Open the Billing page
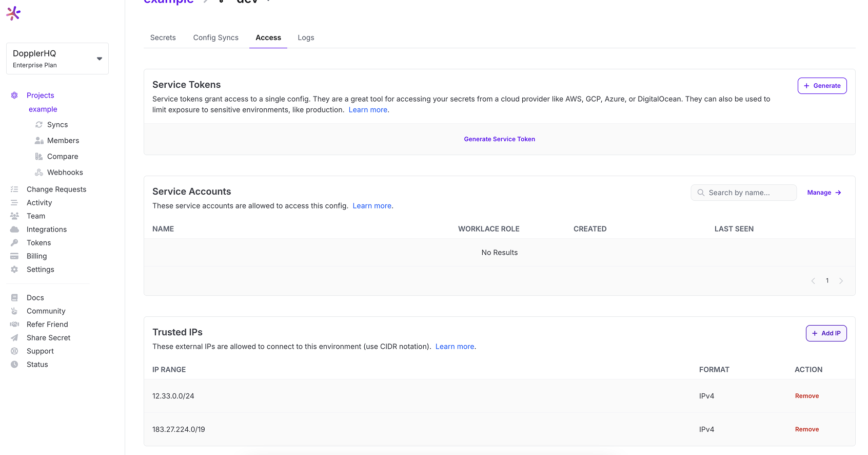 click(x=37, y=256)
